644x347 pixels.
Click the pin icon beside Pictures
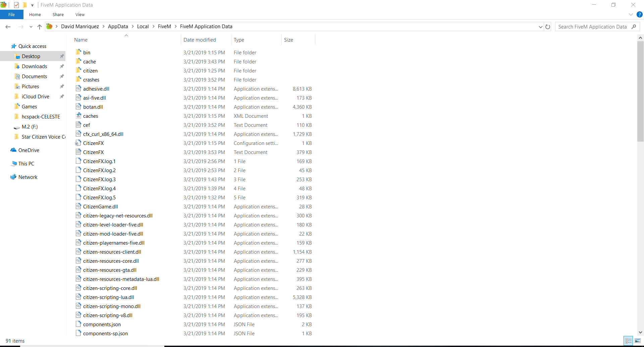point(62,87)
